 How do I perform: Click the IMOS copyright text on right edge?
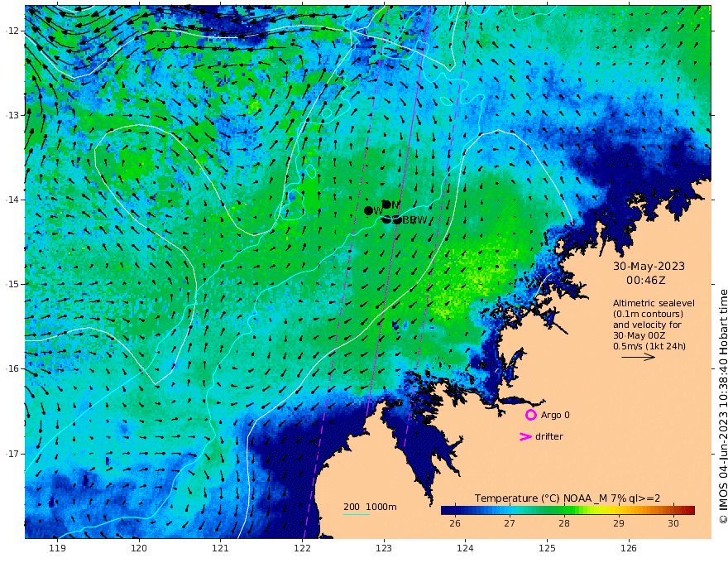point(723,407)
